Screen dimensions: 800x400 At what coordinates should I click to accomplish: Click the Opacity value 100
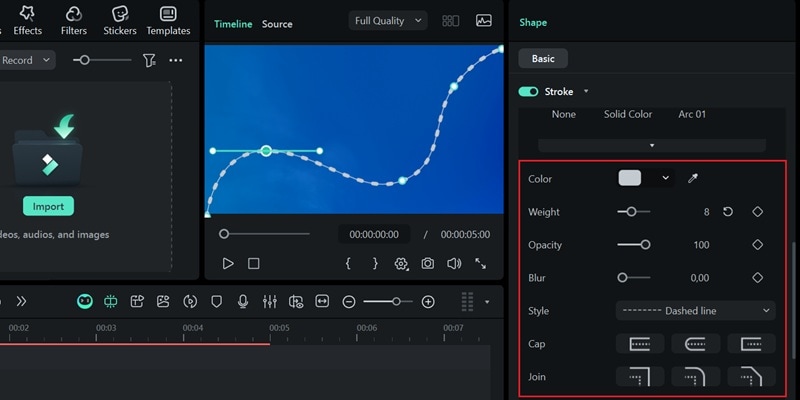[701, 245]
